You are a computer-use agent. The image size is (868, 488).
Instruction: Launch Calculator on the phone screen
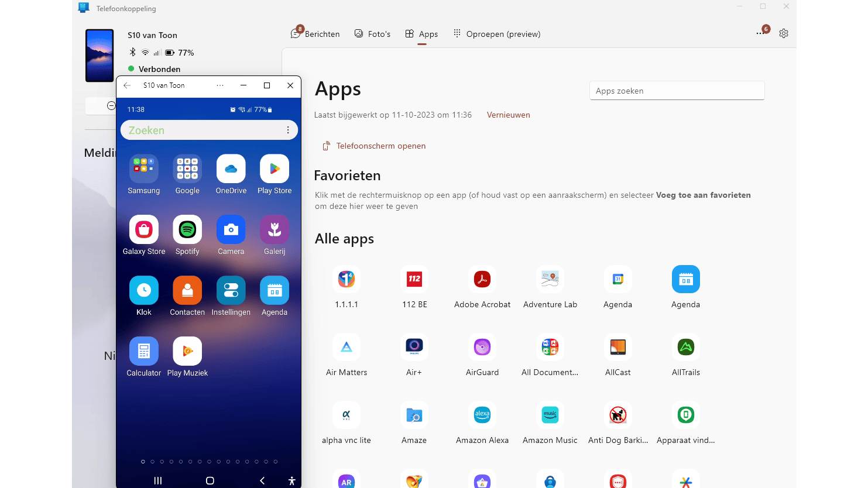(144, 352)
